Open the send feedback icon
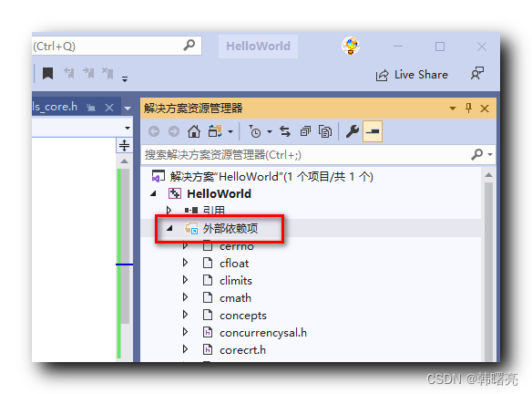Screen dimensions: 532x394 point(477,73)
